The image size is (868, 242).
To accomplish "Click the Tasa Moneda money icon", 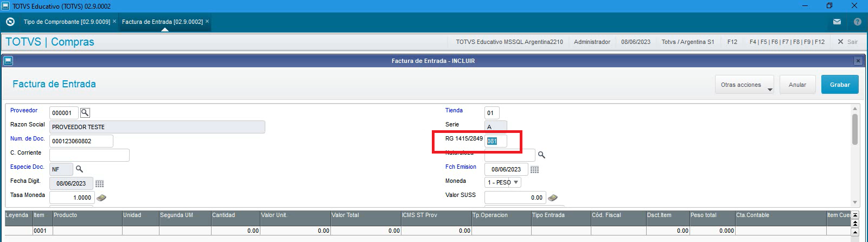I will 101,198.
